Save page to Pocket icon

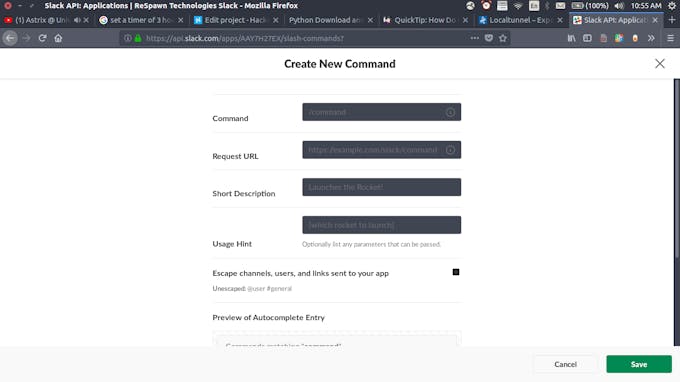pyautogui.click(x=489, y=38)
